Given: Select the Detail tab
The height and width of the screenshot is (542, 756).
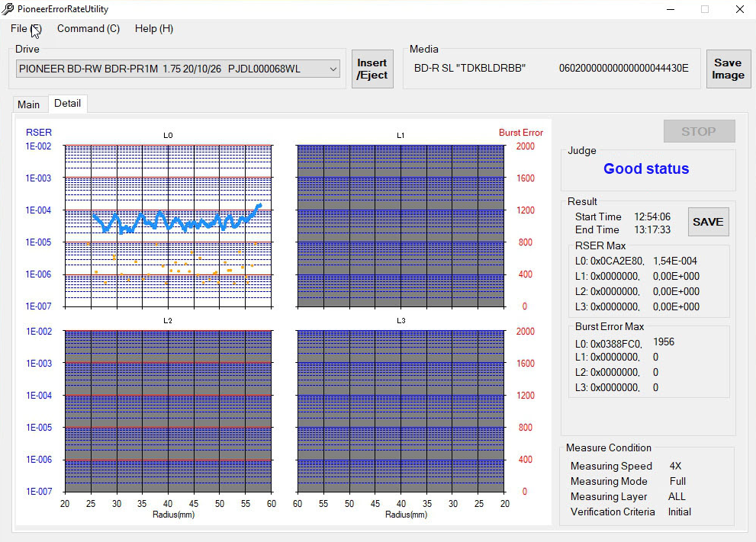Looking at the screenshot, I should 67,103.
